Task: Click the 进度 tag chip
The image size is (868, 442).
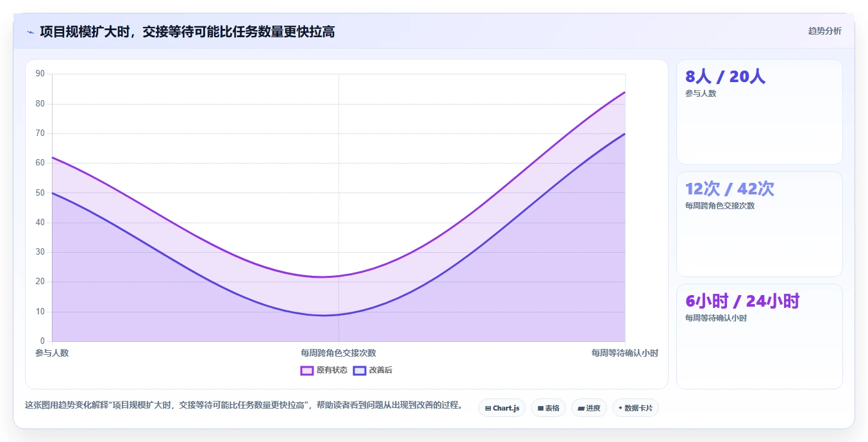Action: coord(588,408)
